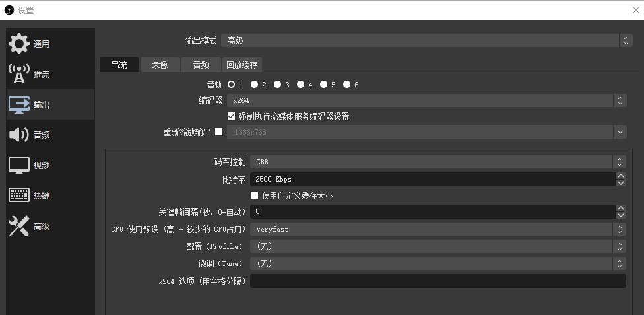Screen dimensions: 644x315
Task: Open the 视频 display icon in sidebar
Action: [x=19, y=165]
